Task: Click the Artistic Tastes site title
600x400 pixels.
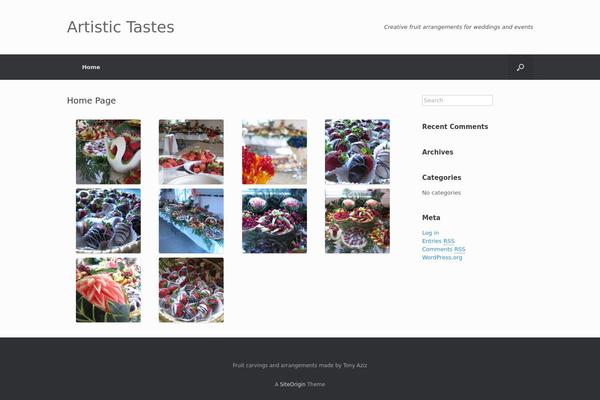Action: tap(121, 27)
